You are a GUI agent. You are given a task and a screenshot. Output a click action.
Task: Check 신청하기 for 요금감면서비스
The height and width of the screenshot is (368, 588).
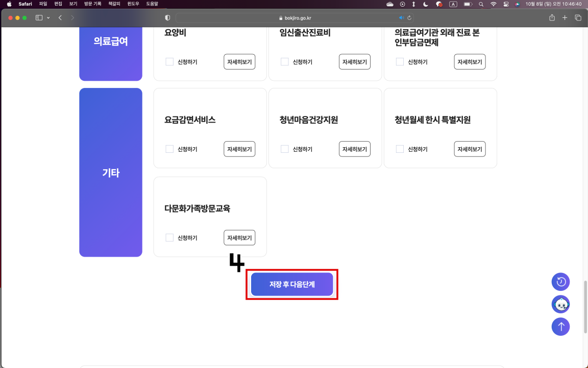tap(169, 149)
